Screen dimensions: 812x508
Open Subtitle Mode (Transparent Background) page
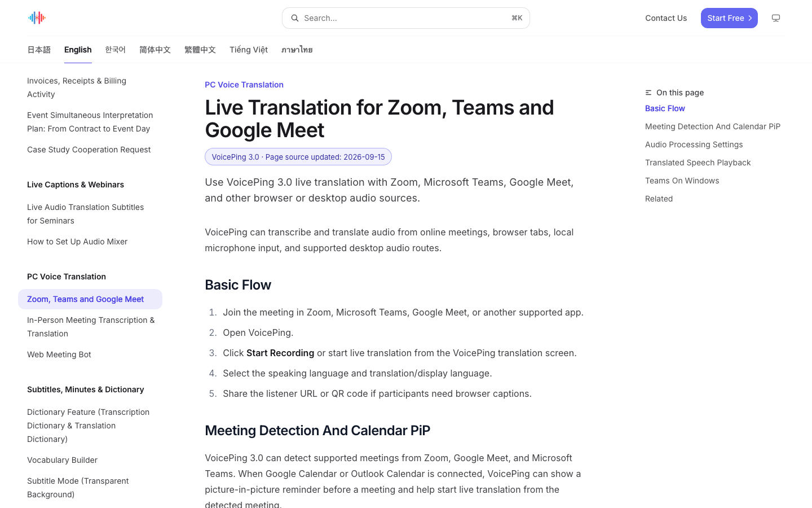tap(90, 488)
